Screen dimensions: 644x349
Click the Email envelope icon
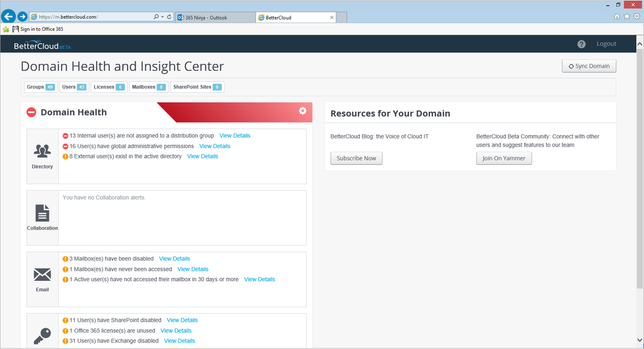click(x=42, y=274)
